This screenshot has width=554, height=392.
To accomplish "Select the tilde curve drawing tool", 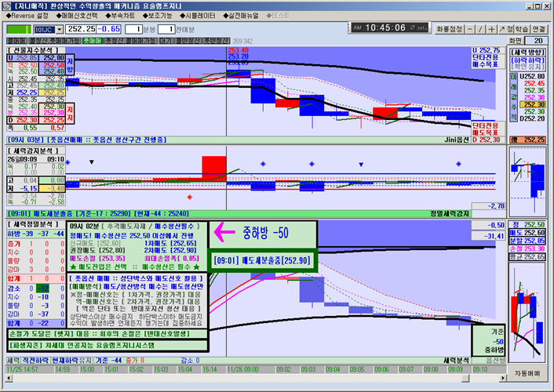I will point(469,29).
